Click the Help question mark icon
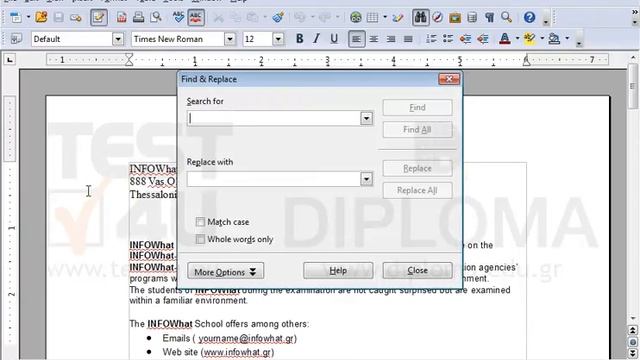 pos(529,18)
